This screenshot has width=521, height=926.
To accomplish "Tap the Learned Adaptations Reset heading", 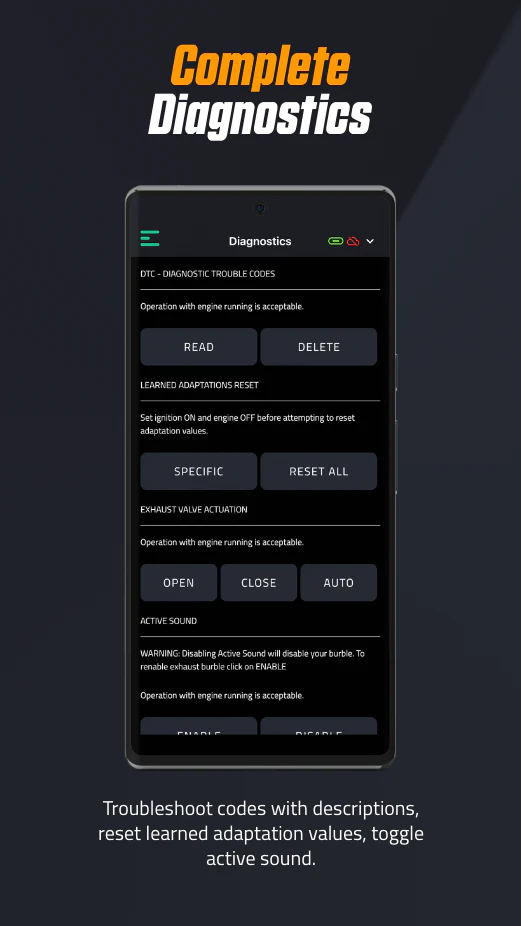I will click(199, 384).
